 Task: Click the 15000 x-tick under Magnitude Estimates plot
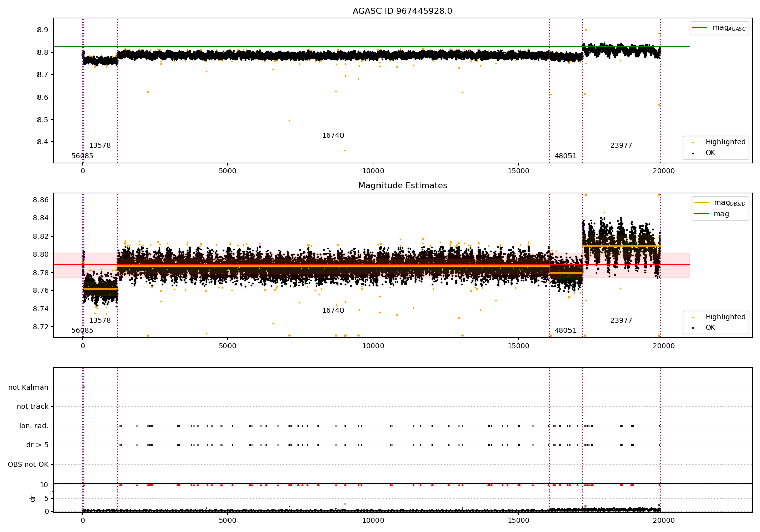point(518,346)
